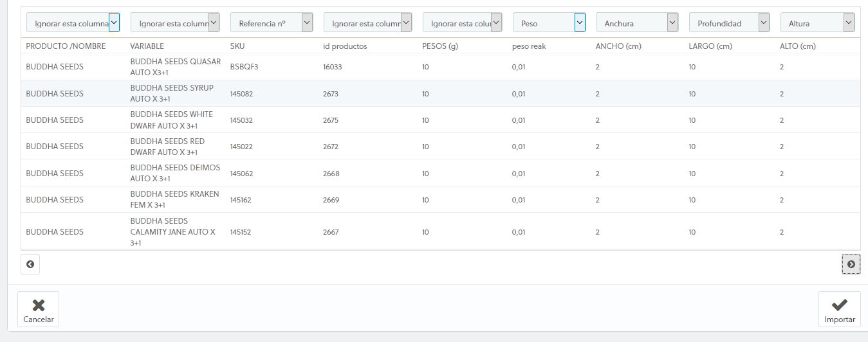The image size is (868, 342).
Task: Select header text 'VARIABLE'
Action: coord(147,46)
